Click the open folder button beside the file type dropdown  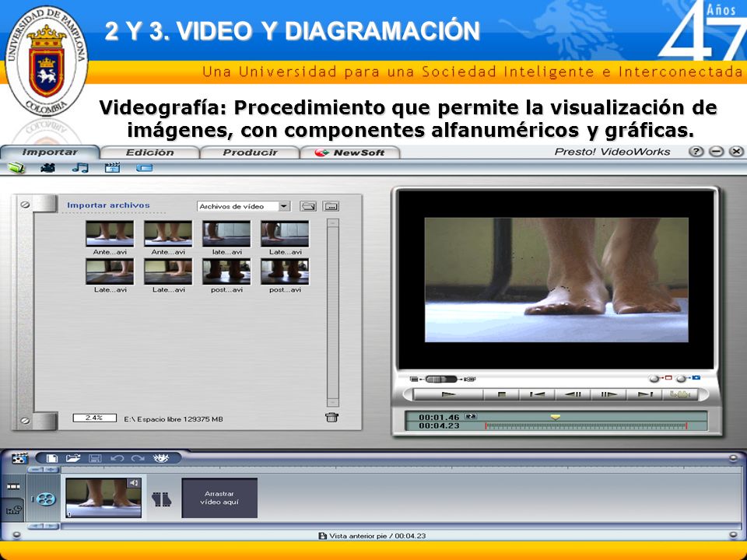coord(308,206)
